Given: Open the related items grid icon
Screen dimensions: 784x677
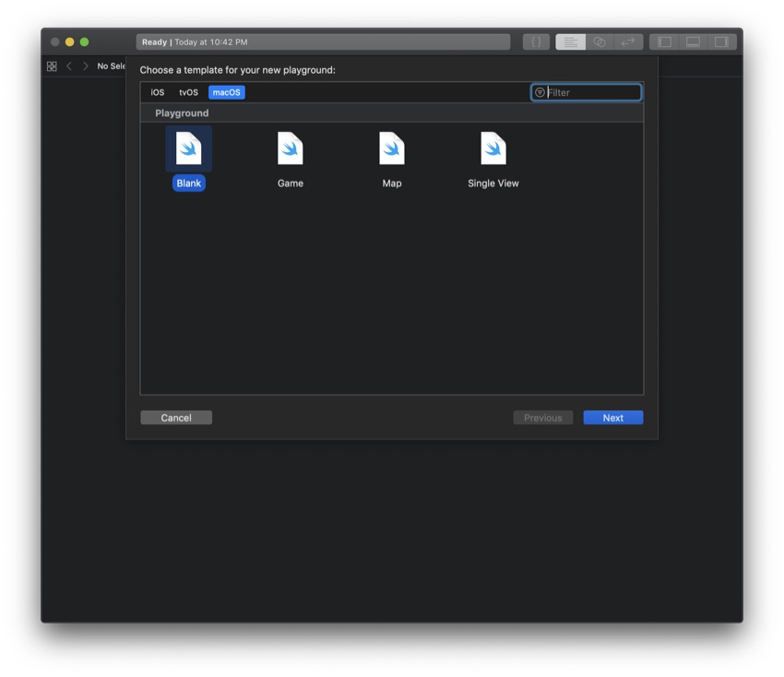Looking at the screenshot, I should click(52, 66).
